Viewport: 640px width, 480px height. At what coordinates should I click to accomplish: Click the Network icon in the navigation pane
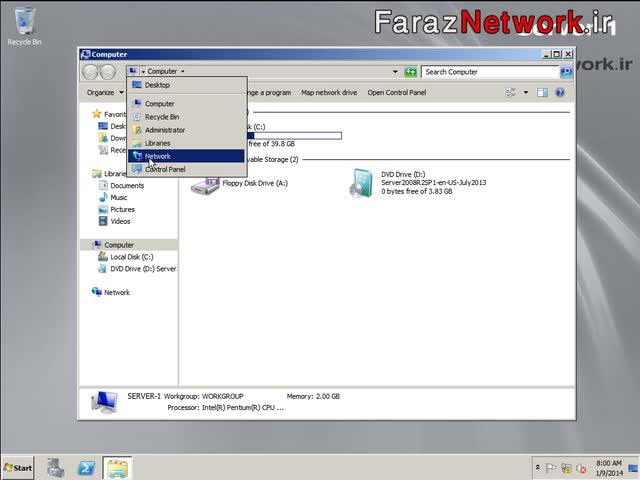click(97, 291)
